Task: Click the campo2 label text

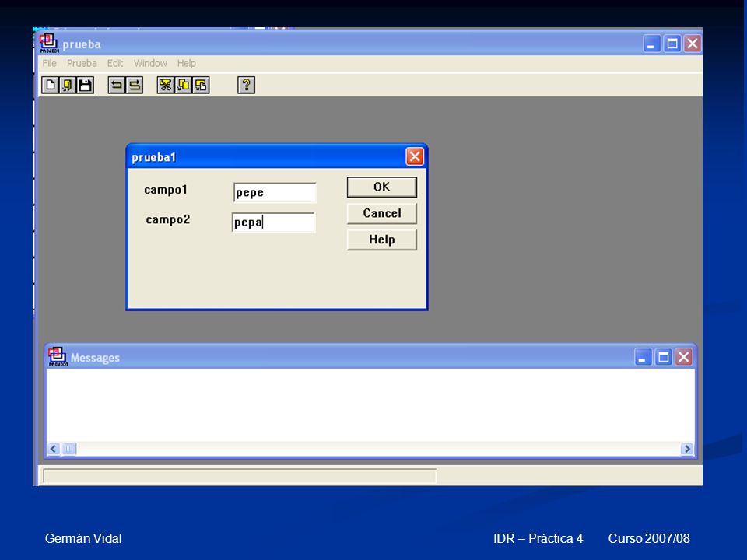Action: click(x=168, y=219)
